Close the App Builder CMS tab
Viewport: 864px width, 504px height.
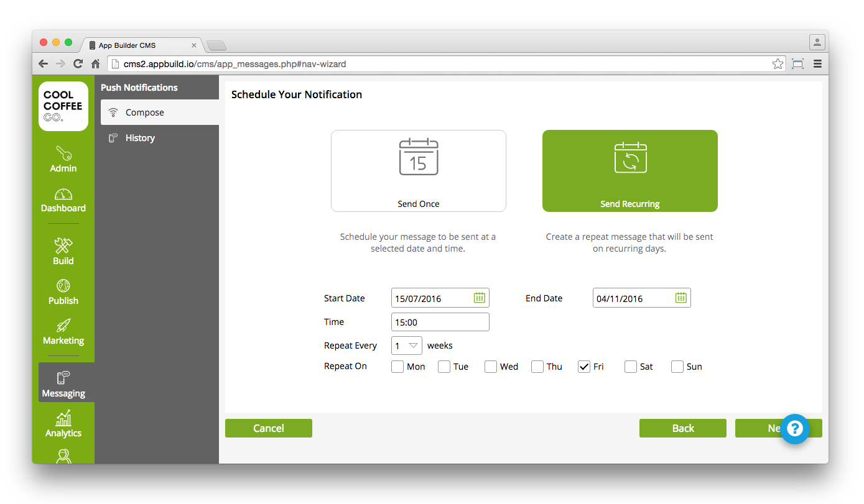point(194,45)
